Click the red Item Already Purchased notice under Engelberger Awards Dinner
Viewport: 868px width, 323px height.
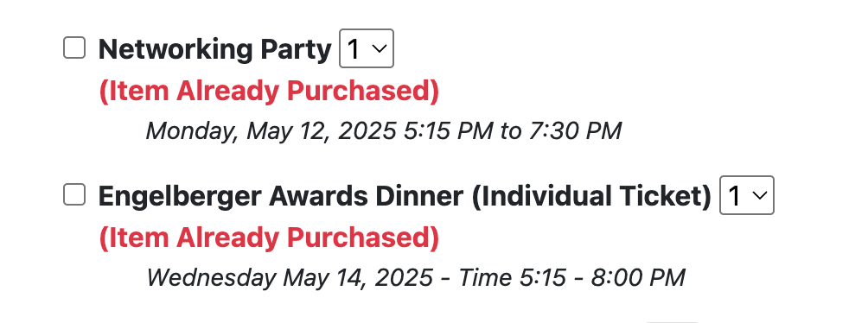pos(269,238)
